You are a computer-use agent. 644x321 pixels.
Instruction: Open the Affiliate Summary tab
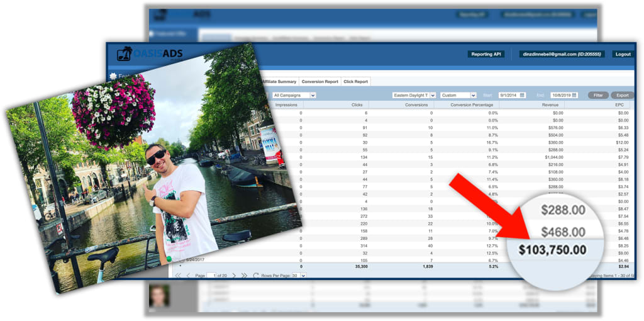tap(279, 81)
